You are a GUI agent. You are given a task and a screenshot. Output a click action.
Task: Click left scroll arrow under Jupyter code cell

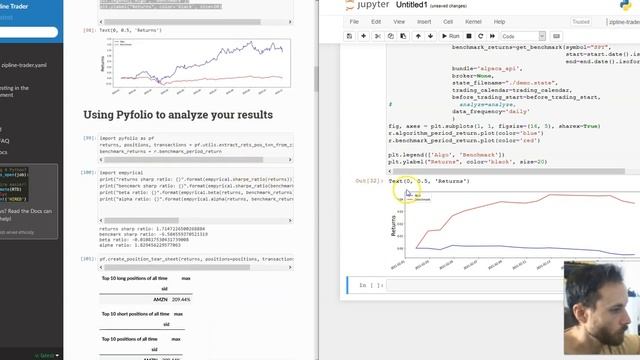(x=390, y=171)
